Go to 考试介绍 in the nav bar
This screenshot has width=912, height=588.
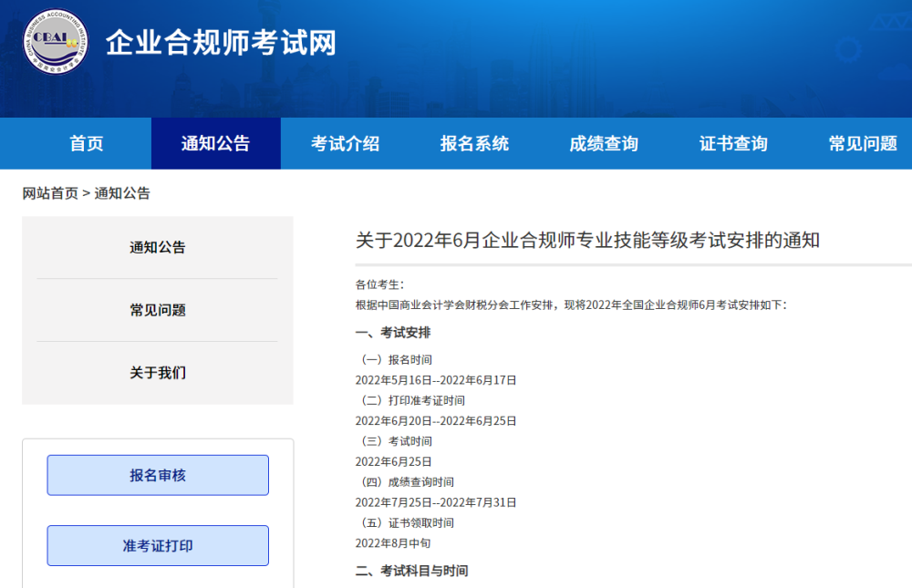(346, 144)
